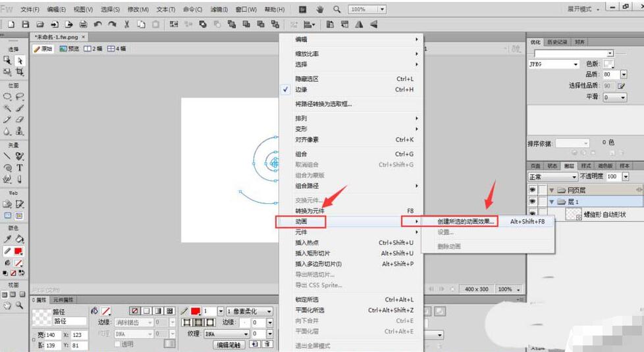Switch to 2 幅 two-up view

[x=93, y=49]
